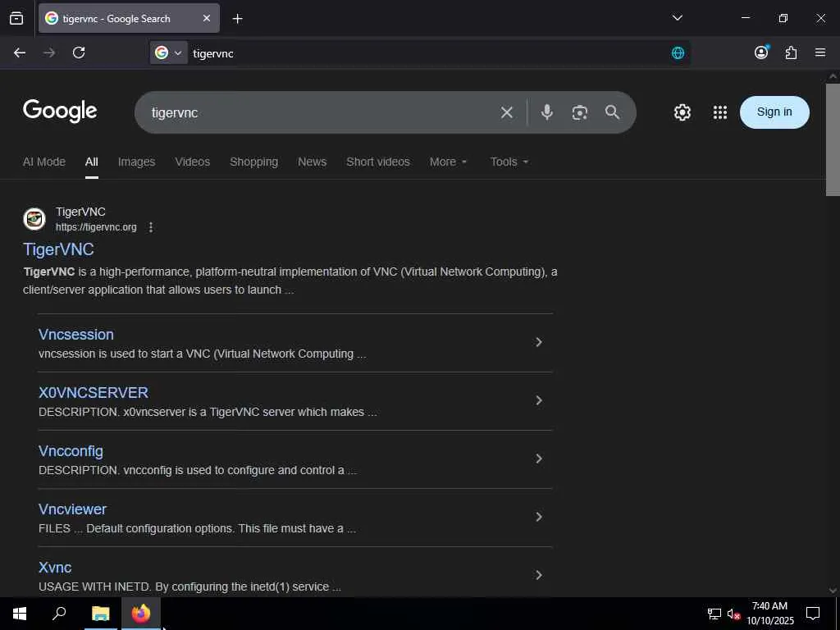Open the notification center icon
Image resolution: width=840 pixels, height=630 pixels.
tap(813, 614)
